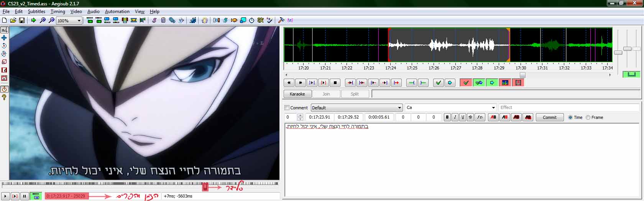Save subtitles with the floppy disk icon
644x201 pixels.
(x=22, y=20)
